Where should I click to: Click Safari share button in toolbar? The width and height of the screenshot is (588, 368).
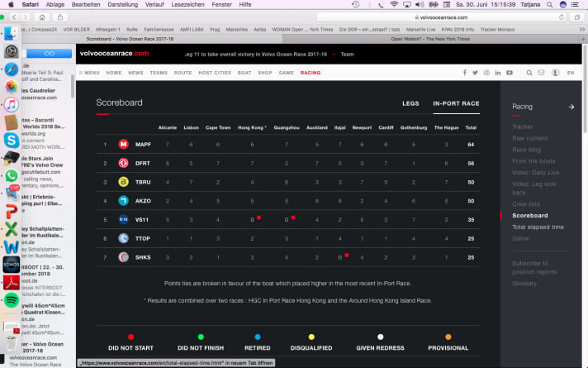pyautogui.click(x=60, y=17)
